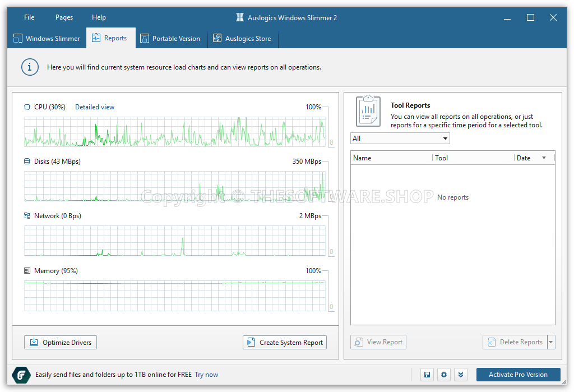Click the Tool Reports clipboard icon

[x=368, y=111]
